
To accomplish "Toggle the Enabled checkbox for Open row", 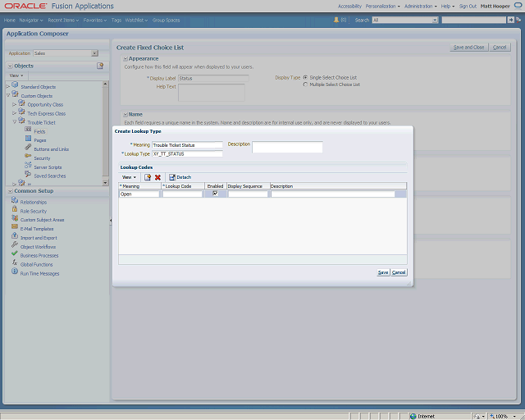I will 215,194.
